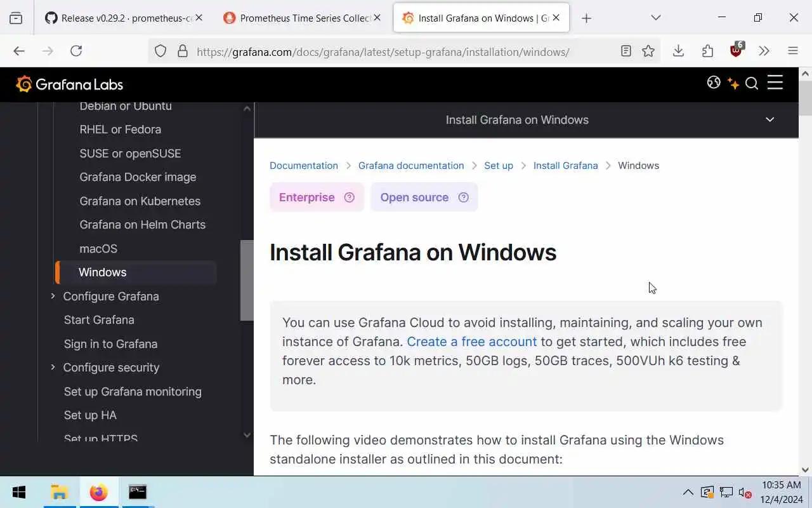812x508 pixels.
Task: Open the Documentation breadcrumb link
Action: pos(304,166)
